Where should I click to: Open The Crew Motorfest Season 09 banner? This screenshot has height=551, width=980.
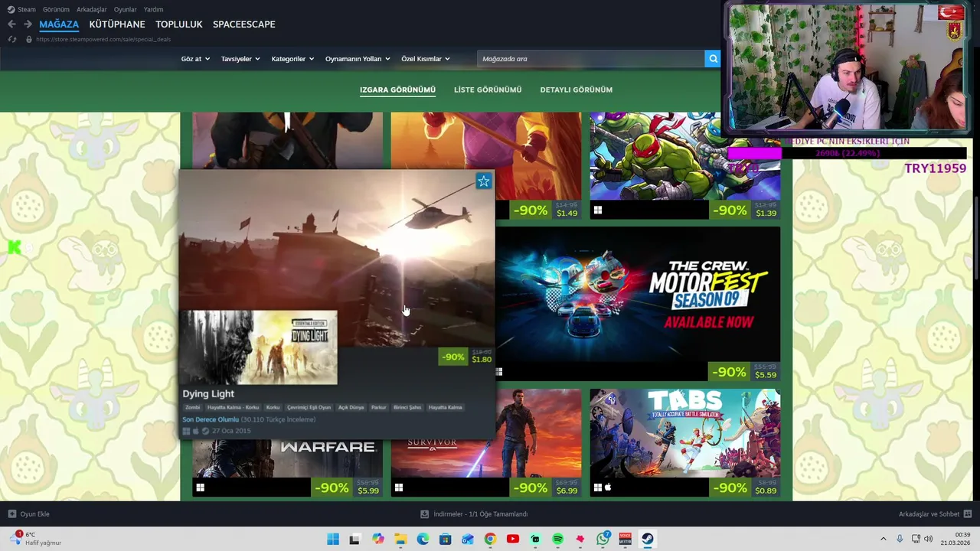coord(638,304)
